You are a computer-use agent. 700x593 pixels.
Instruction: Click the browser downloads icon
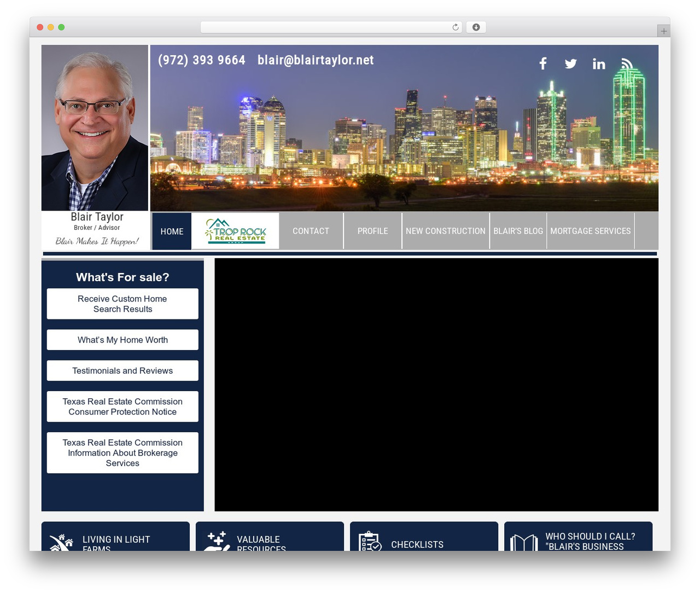[x=476, y=27]
